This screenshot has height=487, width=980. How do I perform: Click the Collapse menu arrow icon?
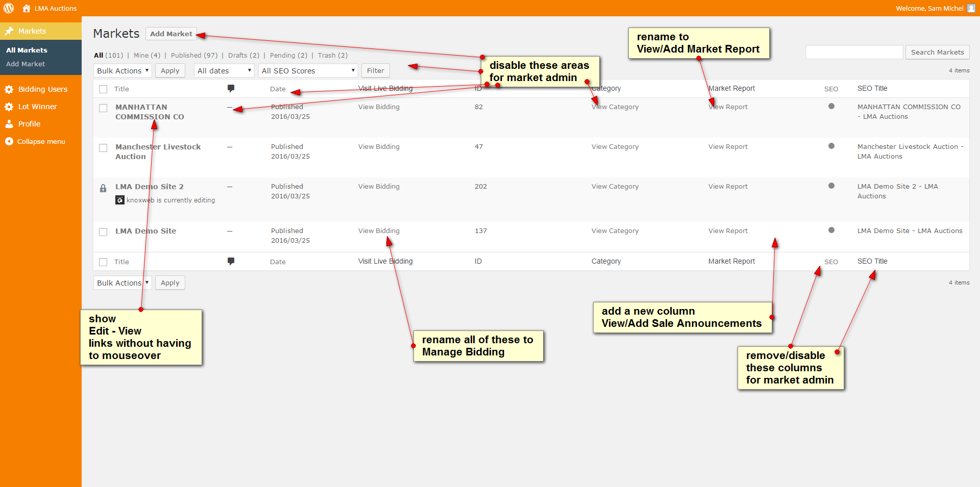pyautogui.click(x=9, y=141)
